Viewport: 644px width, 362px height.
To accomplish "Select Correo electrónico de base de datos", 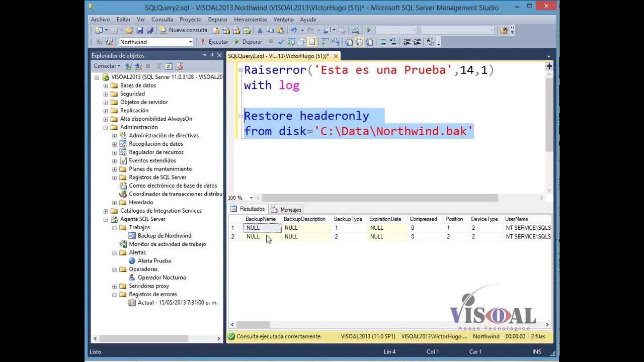I will 173,186.
